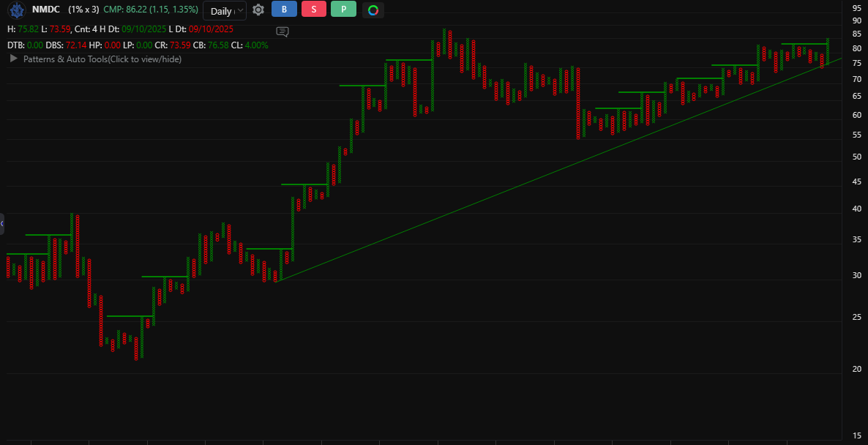868x445 pixels.
Task: Open the multicolor circular ring icon
Action: [373, 10]
